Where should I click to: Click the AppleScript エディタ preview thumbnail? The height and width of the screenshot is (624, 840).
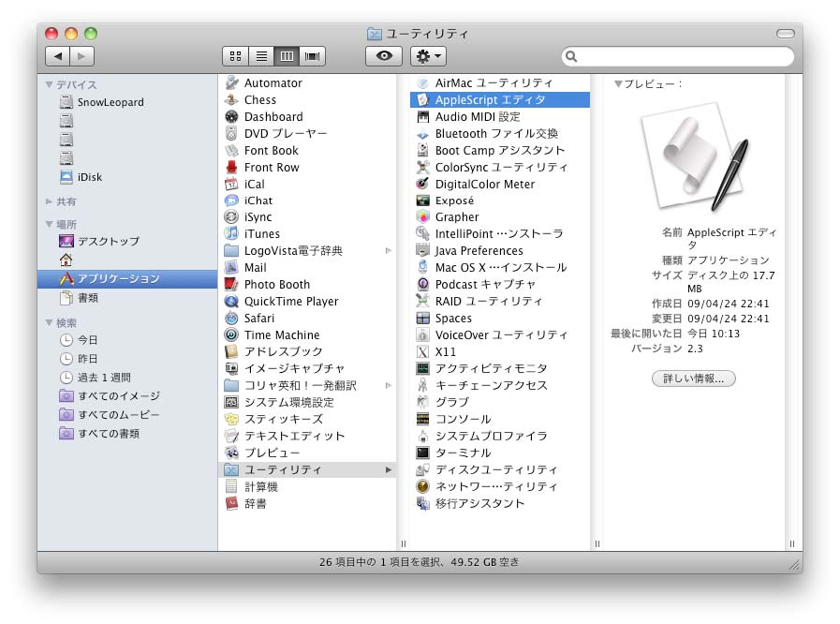coord(697,156)
